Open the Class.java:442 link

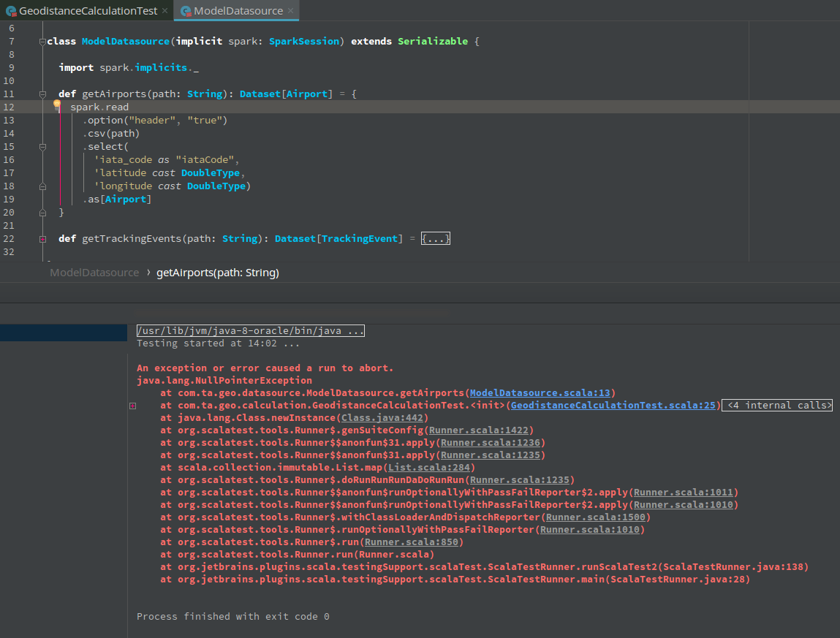[x=382, y=417]
